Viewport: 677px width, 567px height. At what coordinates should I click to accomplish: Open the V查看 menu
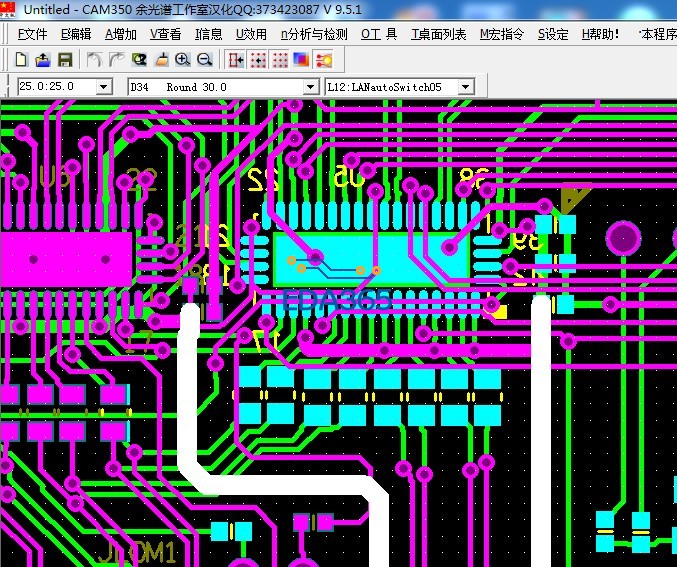165,34
